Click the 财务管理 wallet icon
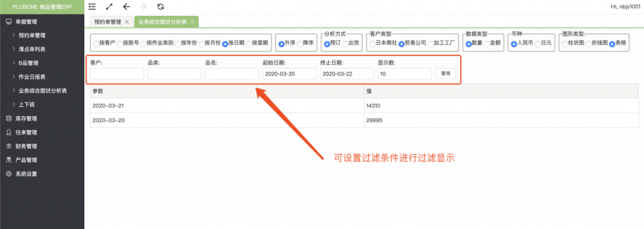This screenshot has height=229, width=644. coord(9,146)
